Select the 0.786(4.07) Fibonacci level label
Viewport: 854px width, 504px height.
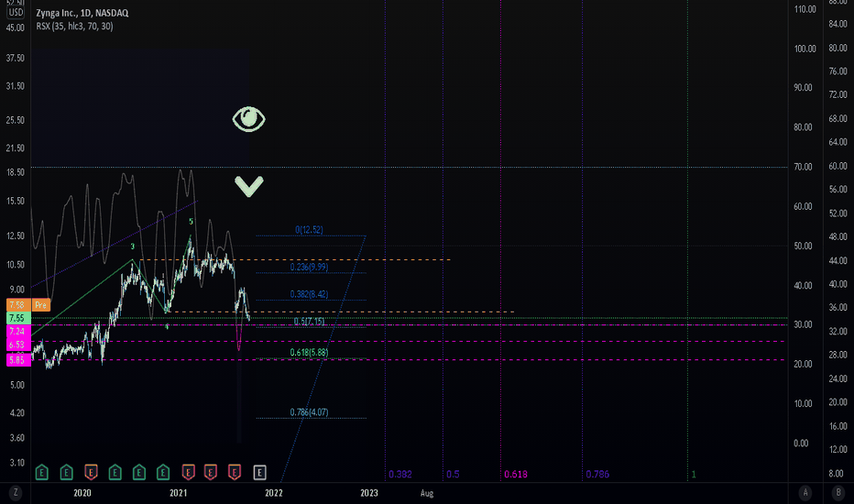[309, 412]
